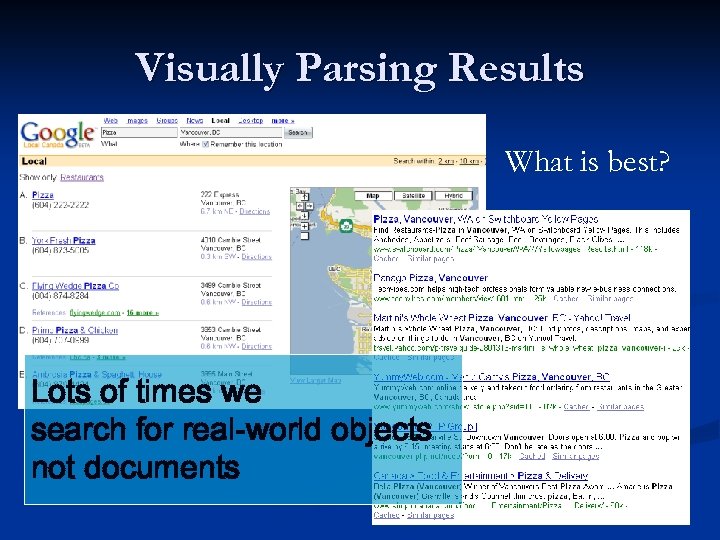
Task: Click the Where field with Vancouver, BC
Action: [x=231, y=132]
